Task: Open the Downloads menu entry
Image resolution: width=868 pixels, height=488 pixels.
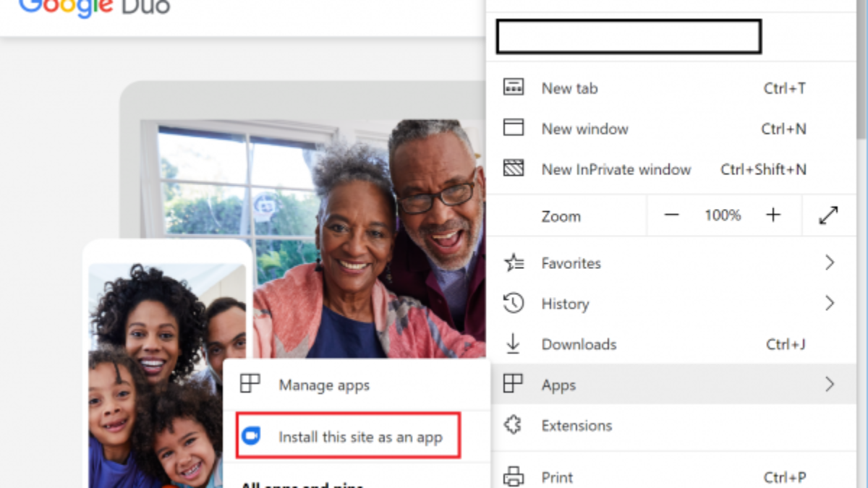Action: 672,344
